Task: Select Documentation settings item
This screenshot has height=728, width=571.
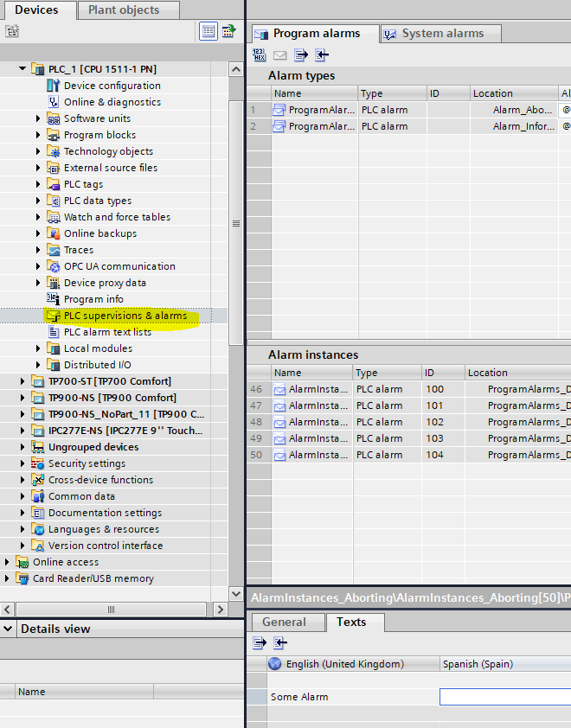Action: pos(105,513)
